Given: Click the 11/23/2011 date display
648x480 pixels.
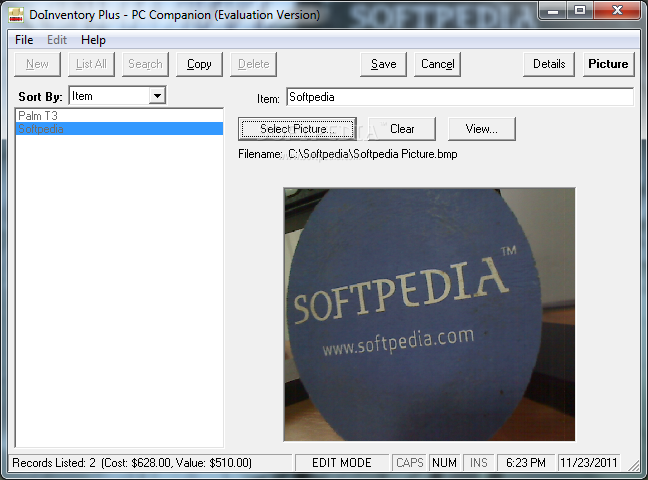Looking at the screenshot, I should (588, 463).
